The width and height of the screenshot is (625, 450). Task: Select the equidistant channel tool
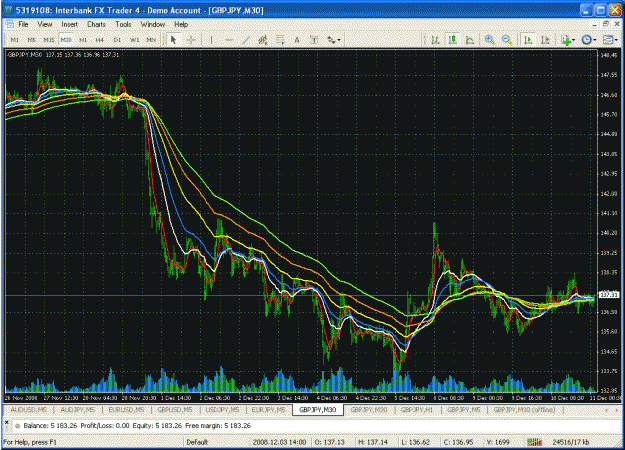263,40
